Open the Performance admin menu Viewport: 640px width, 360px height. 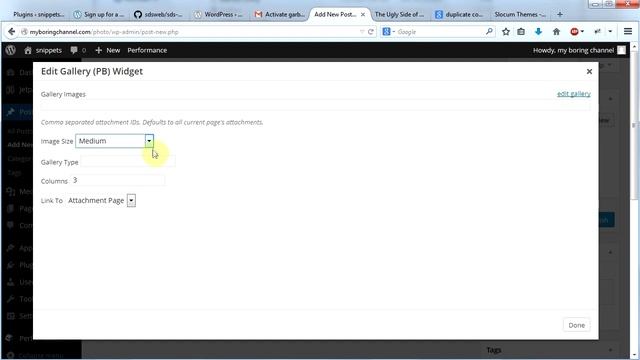point(147,50)
